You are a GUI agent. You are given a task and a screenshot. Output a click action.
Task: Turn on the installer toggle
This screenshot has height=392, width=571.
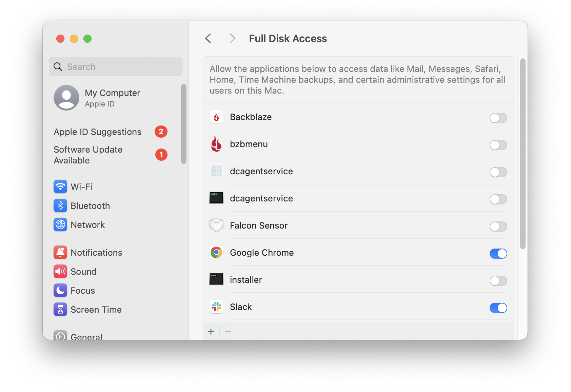(x=498, y=281)
